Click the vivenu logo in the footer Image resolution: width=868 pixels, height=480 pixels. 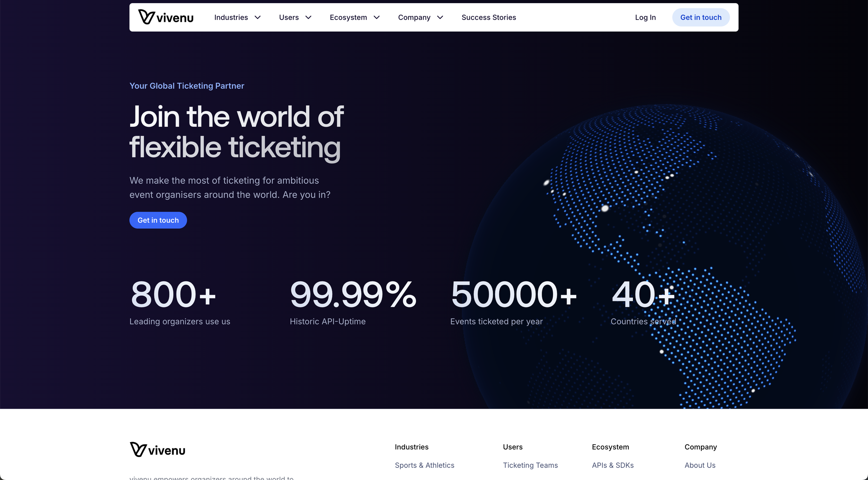(x=157, y=450)
